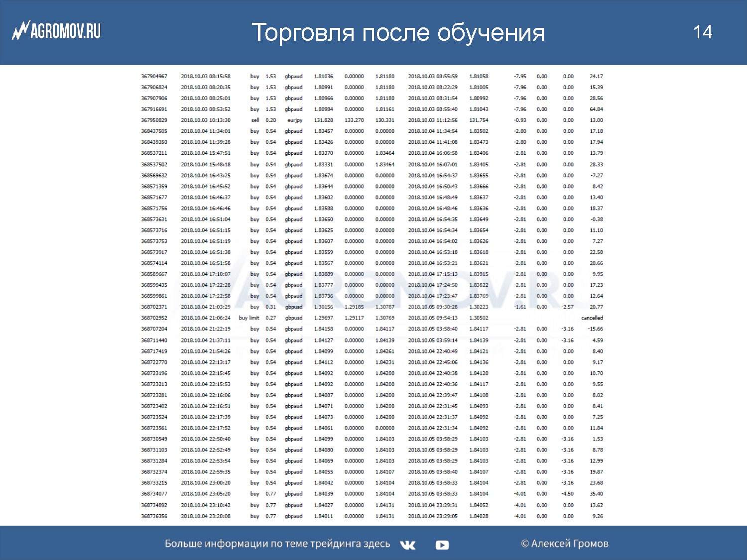
Task: Click the profit value -7.27
Action: point(597,175)
